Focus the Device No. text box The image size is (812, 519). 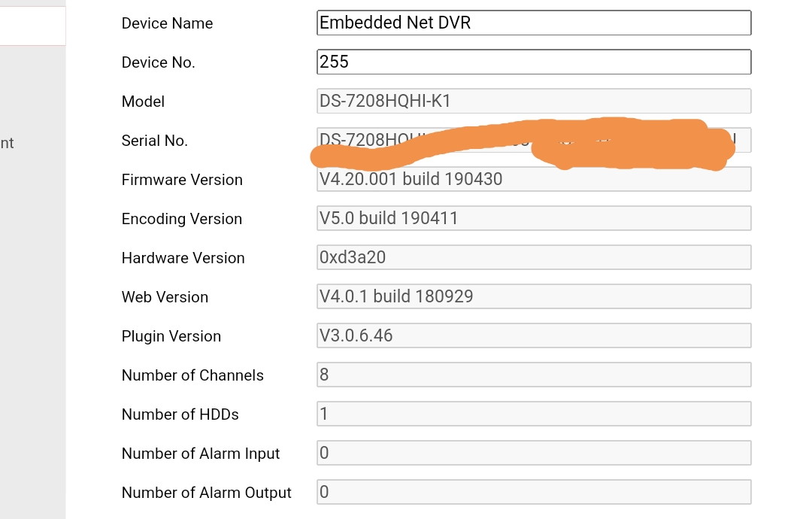[534, 62]
